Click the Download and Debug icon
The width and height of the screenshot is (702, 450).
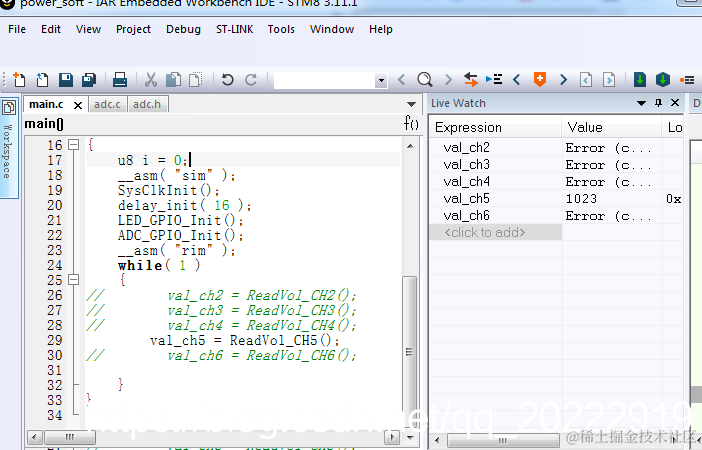pos(640,80)
